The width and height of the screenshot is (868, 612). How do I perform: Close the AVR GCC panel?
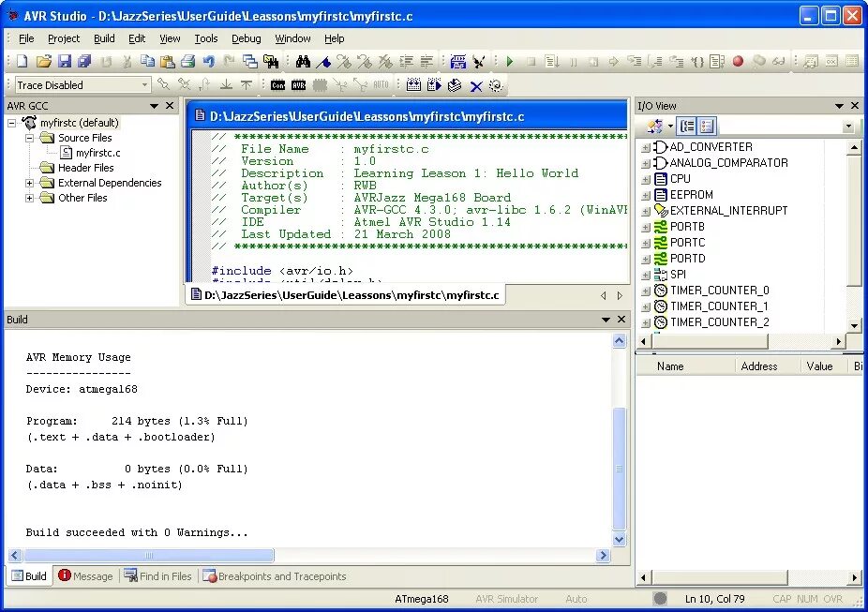[x=170, y=106]
